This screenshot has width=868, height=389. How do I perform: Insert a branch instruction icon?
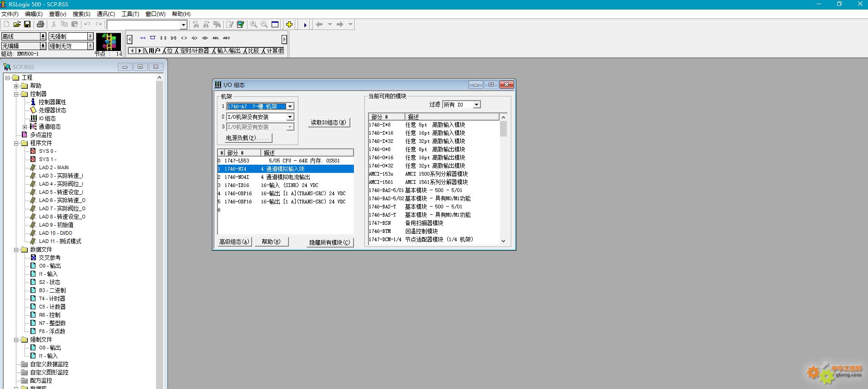coord(153,38)
